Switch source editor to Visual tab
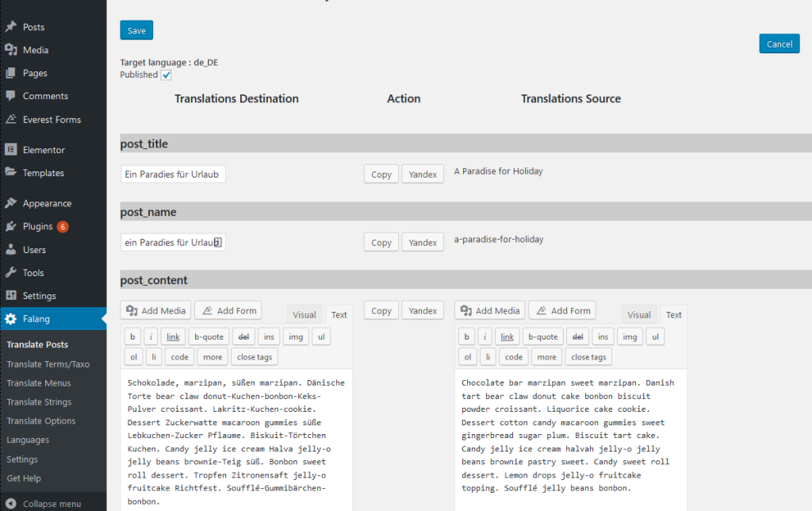Viewport: 812px width, 511px height. click(638, 314)
